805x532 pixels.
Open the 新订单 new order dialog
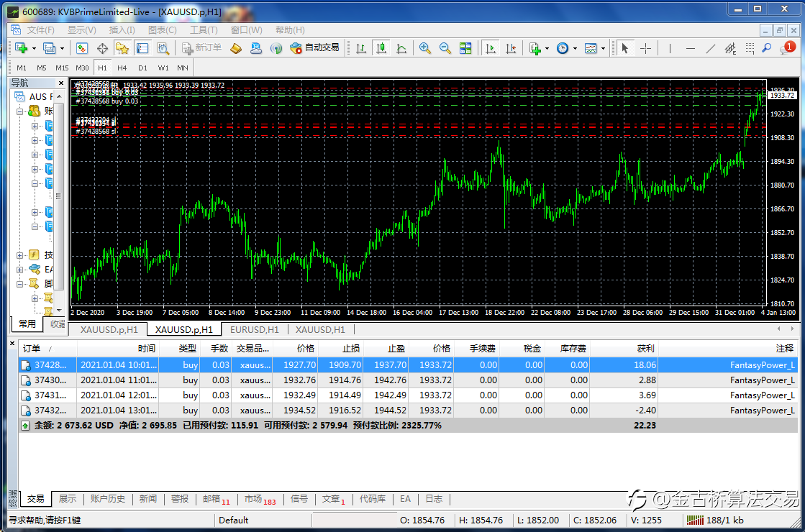tap(201, 48)
